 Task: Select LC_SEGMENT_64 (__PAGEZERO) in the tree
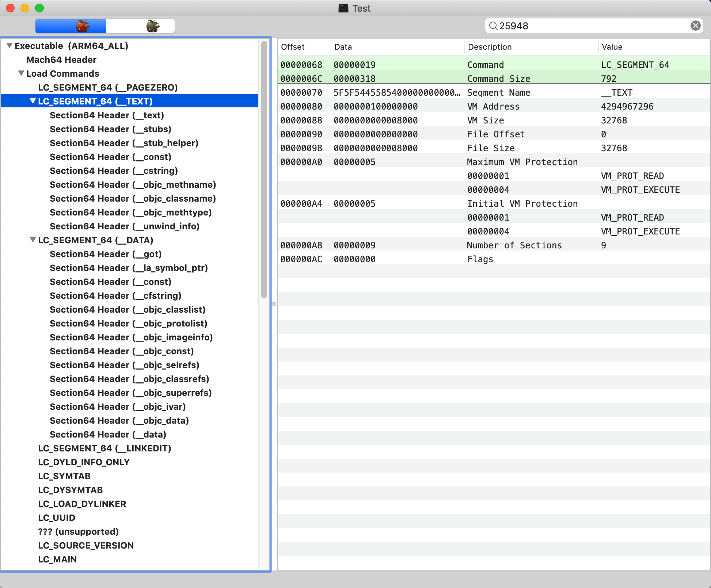point(108,87)
